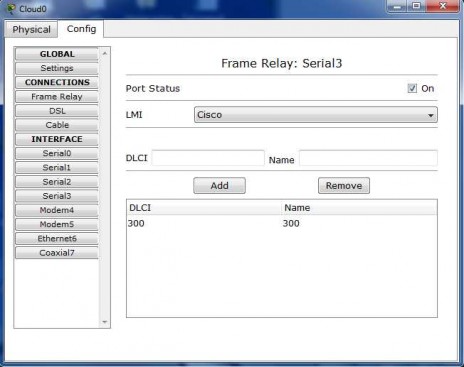Switch to the Physical tab

tap(31, 29)
